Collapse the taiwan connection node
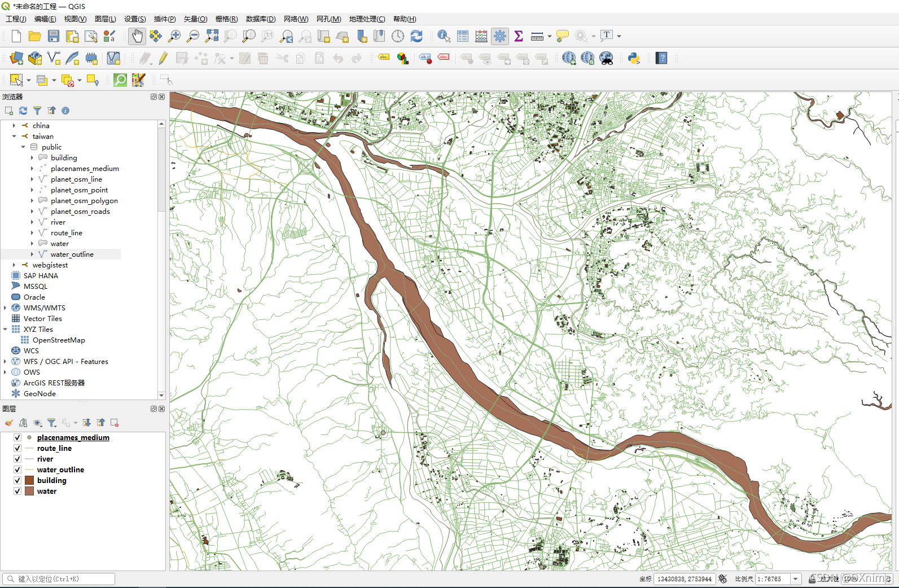Viewport: 899px width, 588px height. (14, 136)
